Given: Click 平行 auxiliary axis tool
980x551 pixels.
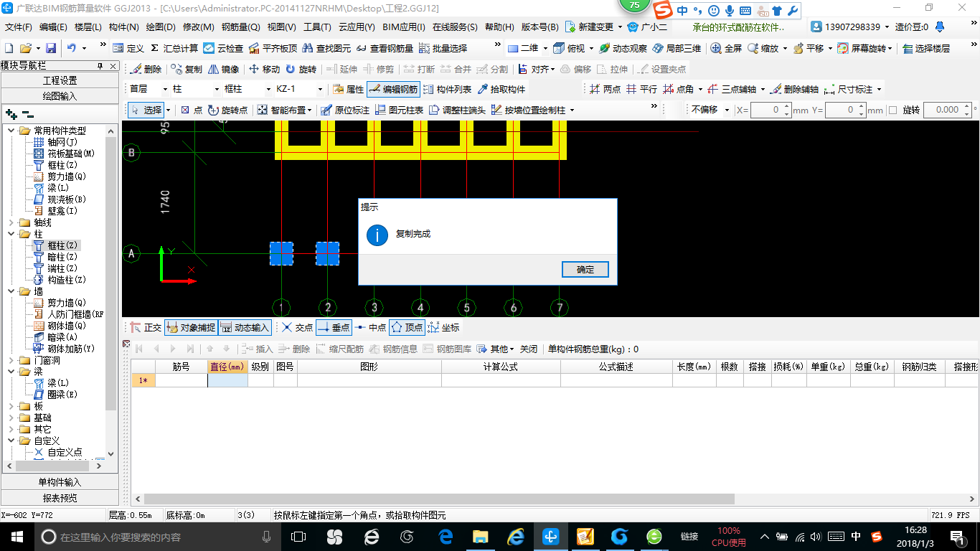Looking at the screenshot, I should 641,89.
